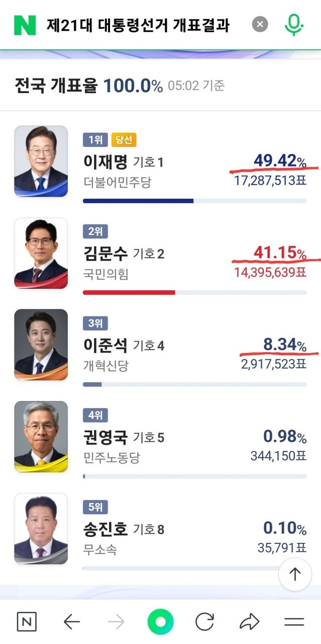Tap 김문수's red vote share bar

tap(129, 292)
